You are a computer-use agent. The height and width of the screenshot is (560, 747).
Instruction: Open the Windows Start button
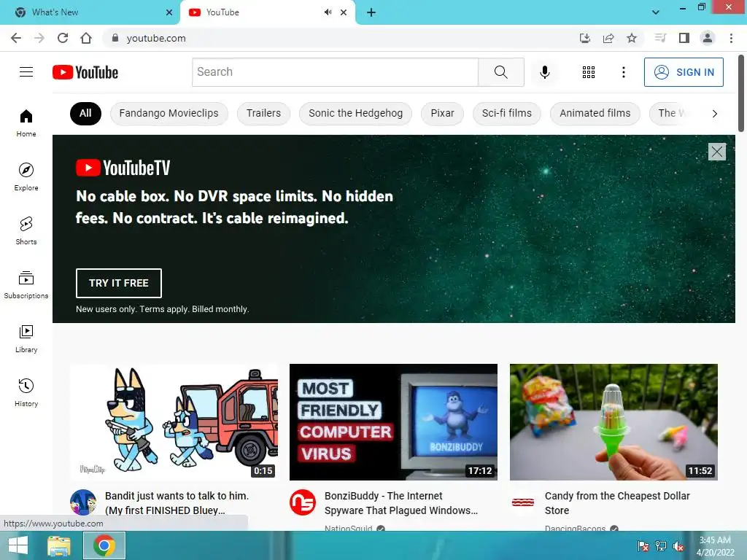point(18,545)
